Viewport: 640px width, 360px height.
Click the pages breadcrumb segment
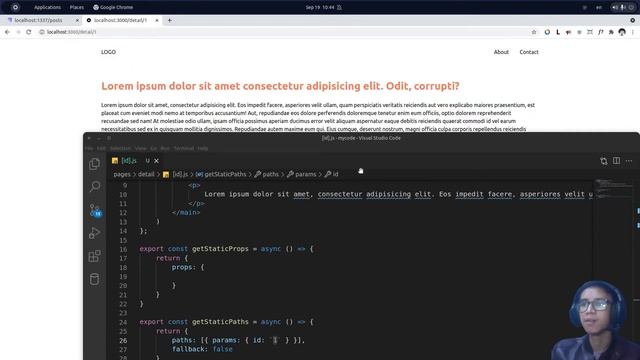122,174
